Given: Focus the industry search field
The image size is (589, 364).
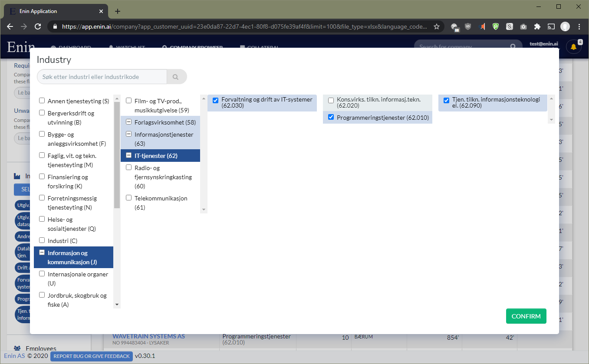Looking at the screenshot, I should [102, 77].
